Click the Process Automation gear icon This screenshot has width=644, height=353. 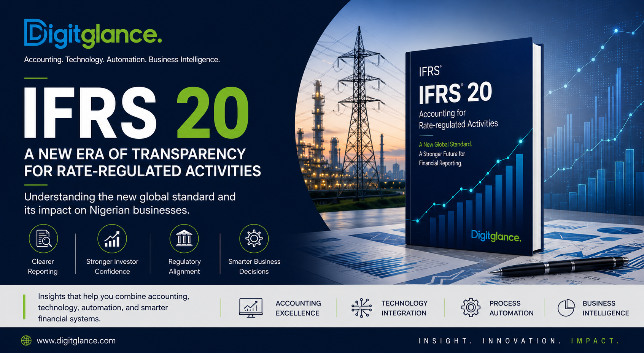(x=471, y=307)
